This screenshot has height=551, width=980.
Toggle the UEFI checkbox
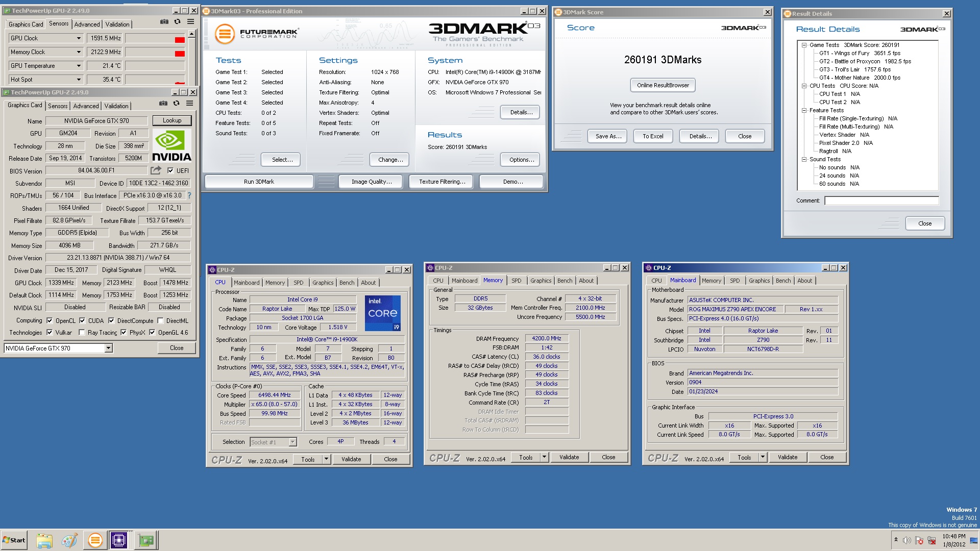(x=170, y=170)
